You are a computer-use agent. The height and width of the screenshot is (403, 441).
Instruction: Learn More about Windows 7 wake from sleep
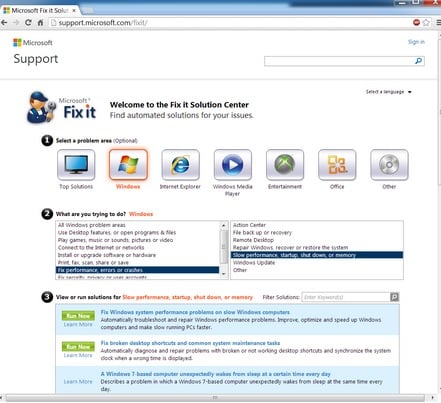pyautogui.click(x=78, y=382)
